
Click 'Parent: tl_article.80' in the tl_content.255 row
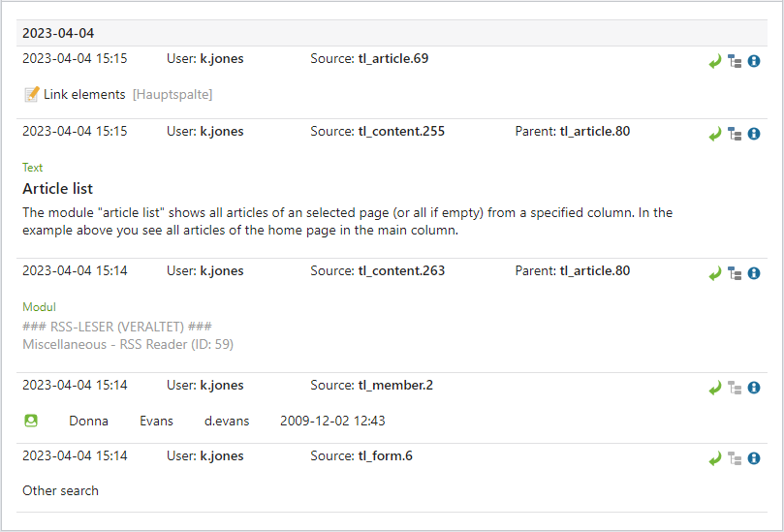pos(573,131)
